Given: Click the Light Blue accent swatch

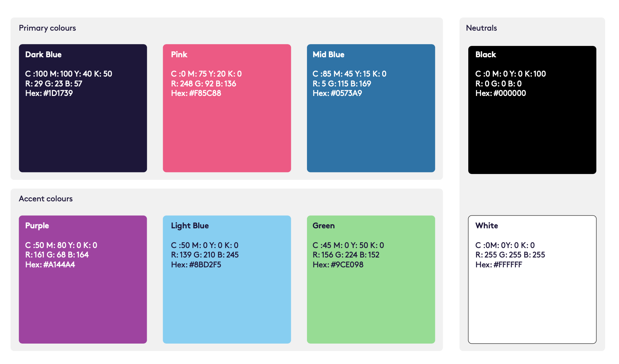Looking at the screenshot, I should point(227,303).
